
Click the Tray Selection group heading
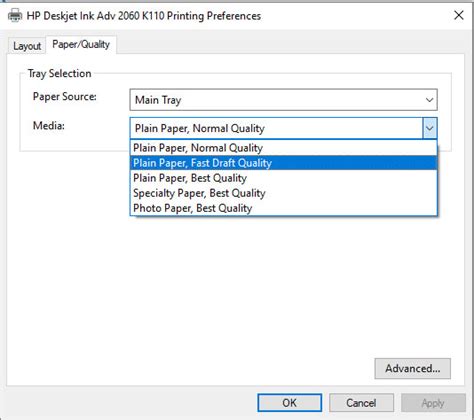59,73
